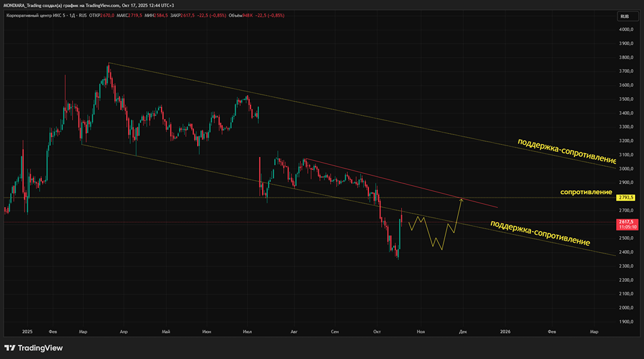
Task: Click the 3500,0 price axis label
Action: [x=626, y=99]
